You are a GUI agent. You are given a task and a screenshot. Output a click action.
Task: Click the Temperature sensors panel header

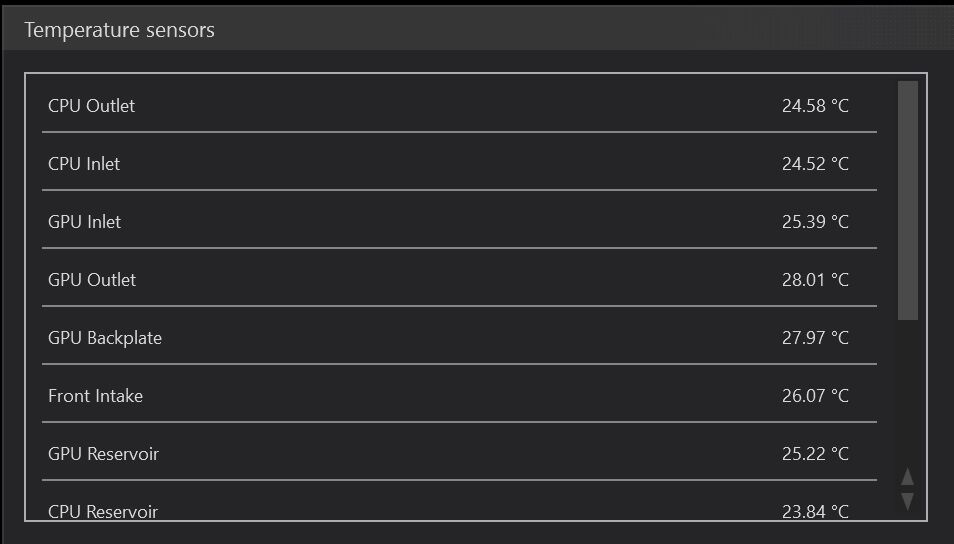[119, 30]
